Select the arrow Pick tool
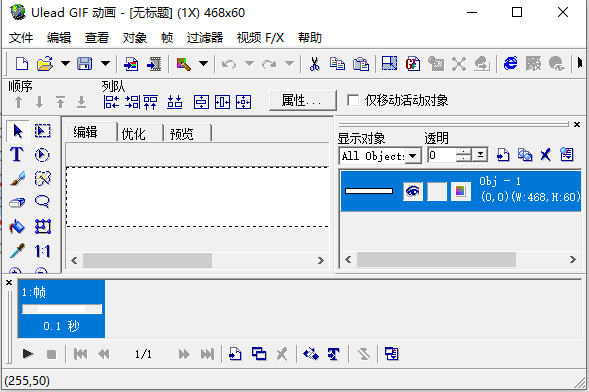 (x=18, y=131)
